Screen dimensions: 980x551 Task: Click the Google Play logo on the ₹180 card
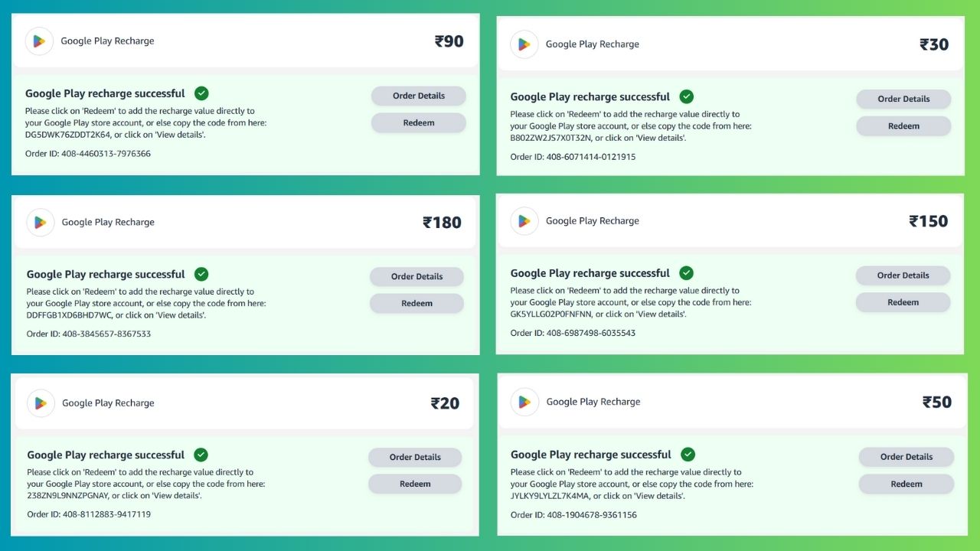(x=40, y=222)
